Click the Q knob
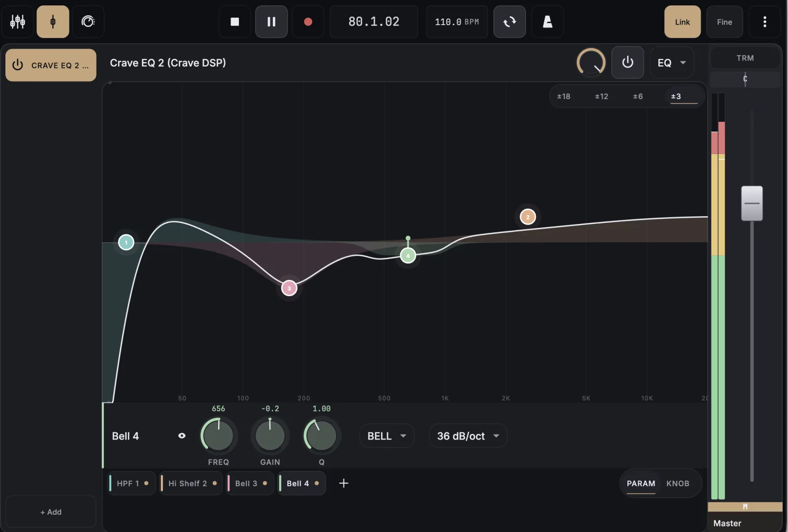The width and height of the screenshot is (788, 532). [x=322, y=436]
